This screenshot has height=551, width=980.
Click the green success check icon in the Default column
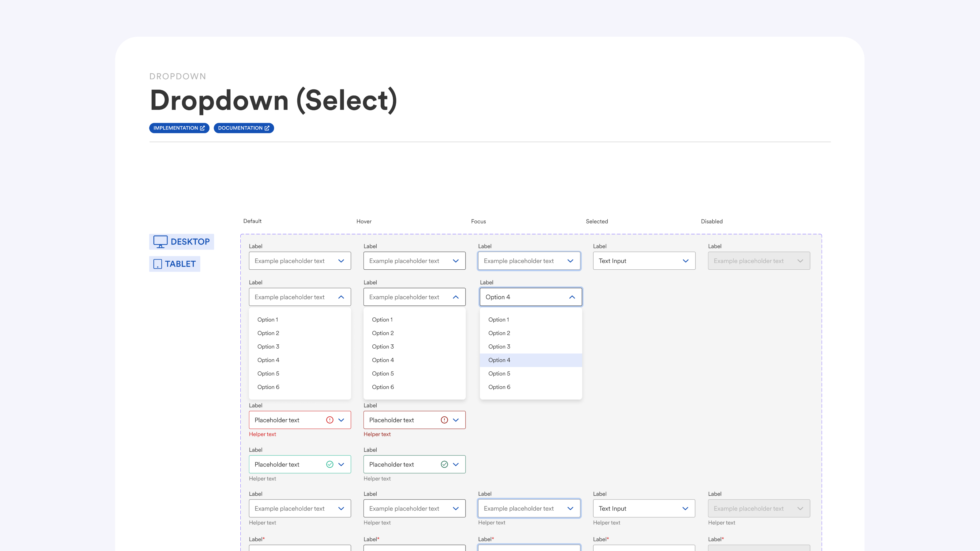point(330,464)
